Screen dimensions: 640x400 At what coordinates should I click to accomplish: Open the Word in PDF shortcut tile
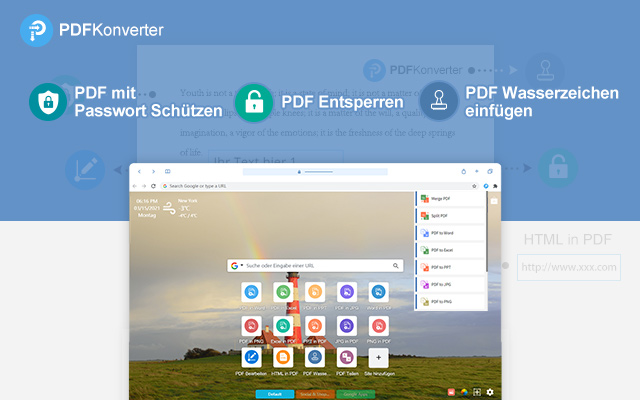click(x=378, y=292)
